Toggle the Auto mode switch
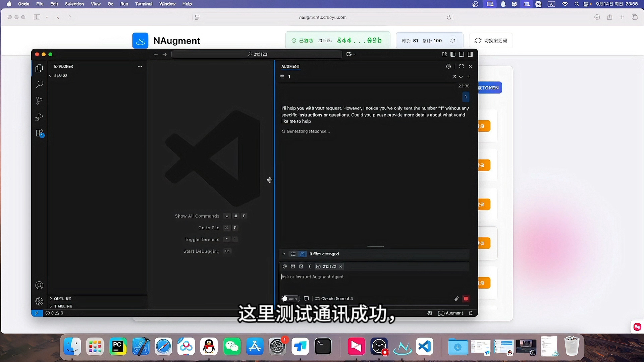Screen dimensions: 644x362 click(x=290, y=299)
